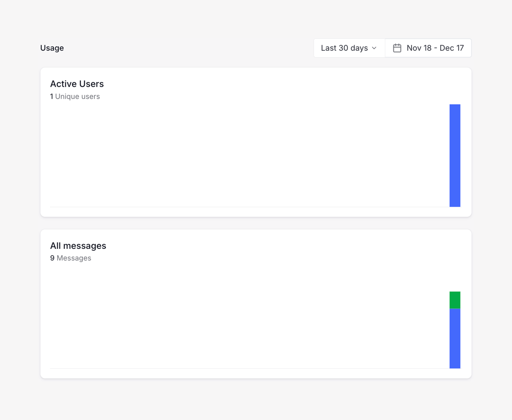Click the 1 Unique users metric label
Viewport: 512px width, 420px height.
(75, 96)
